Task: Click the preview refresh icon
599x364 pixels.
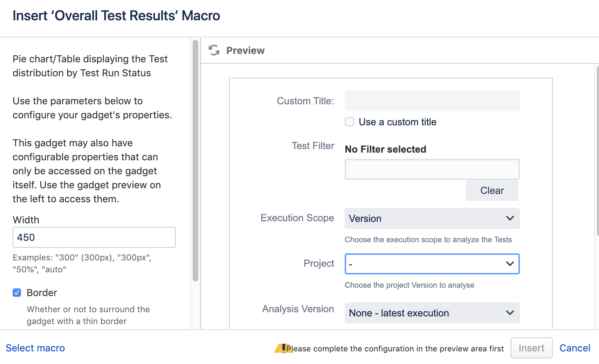Action: (x=214, y=50)
